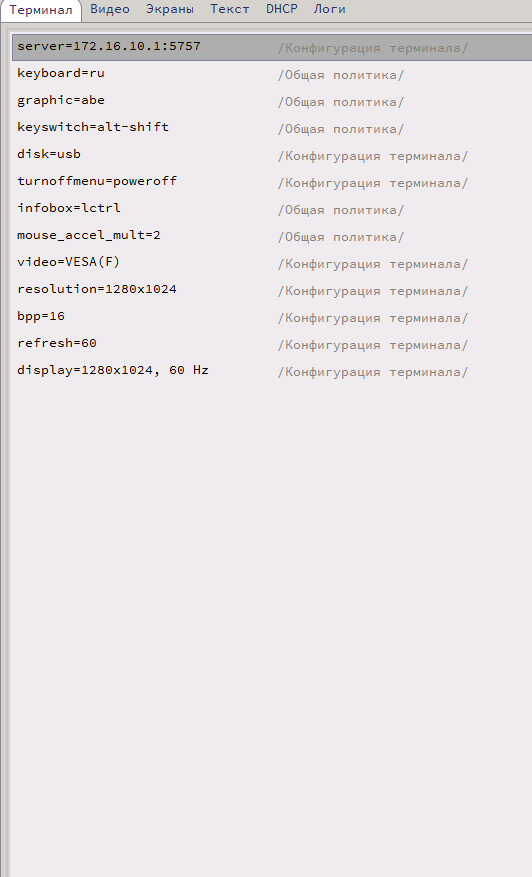Open the DHCP tab
This screenshot has height=877, width=532.
tap(281, 10)
